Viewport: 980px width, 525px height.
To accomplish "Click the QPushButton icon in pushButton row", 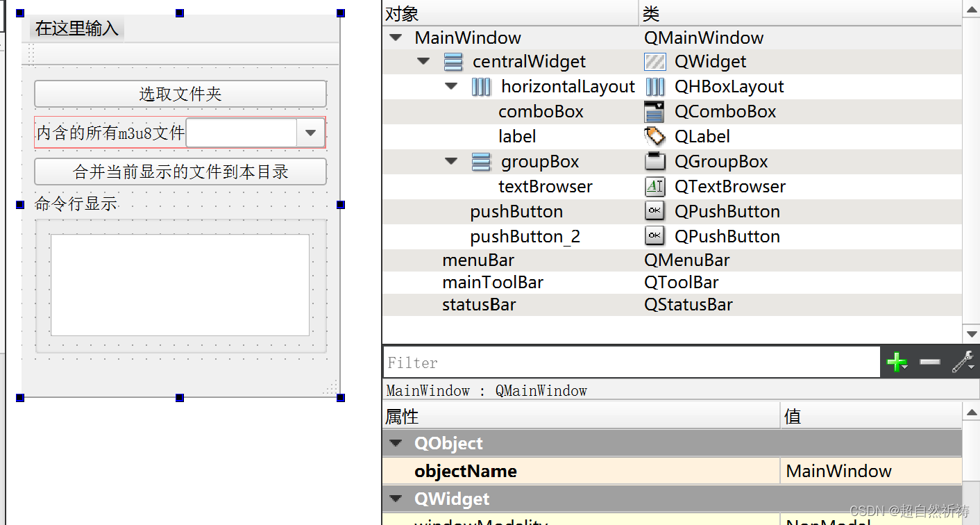I will coord(654,211).
